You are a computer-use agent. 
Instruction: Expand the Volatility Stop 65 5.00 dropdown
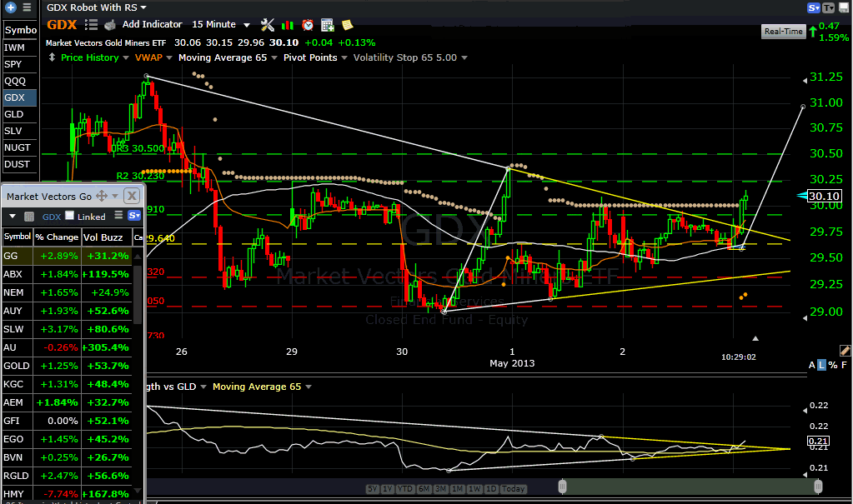[x=464, y=57]
